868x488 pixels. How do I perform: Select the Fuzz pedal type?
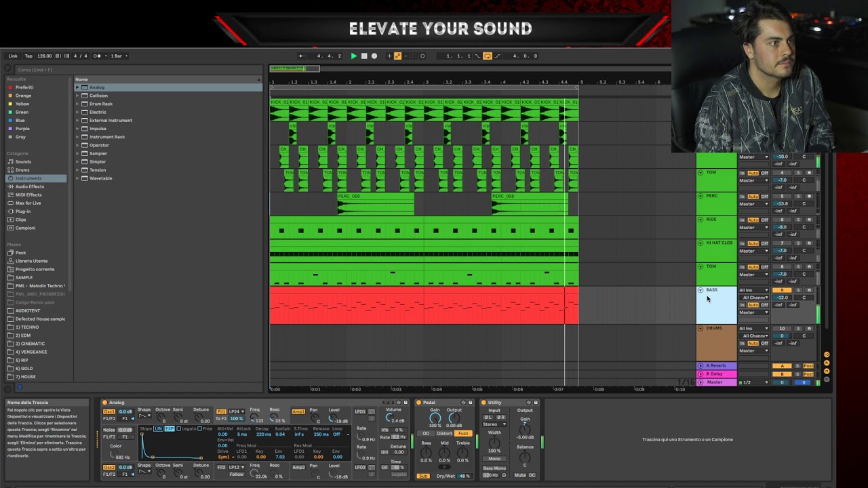463,433
